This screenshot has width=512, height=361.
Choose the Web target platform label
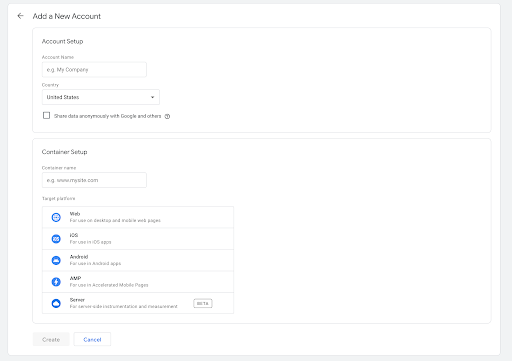pos(75,214)
